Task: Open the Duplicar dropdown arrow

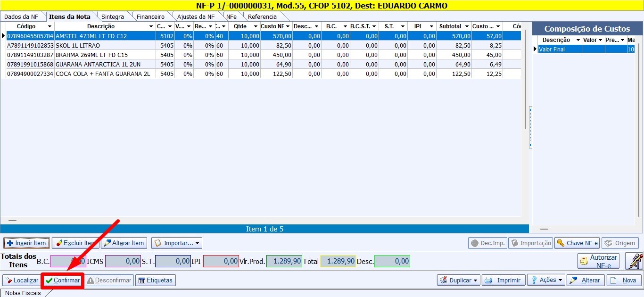Action: [x=475, y=280]
